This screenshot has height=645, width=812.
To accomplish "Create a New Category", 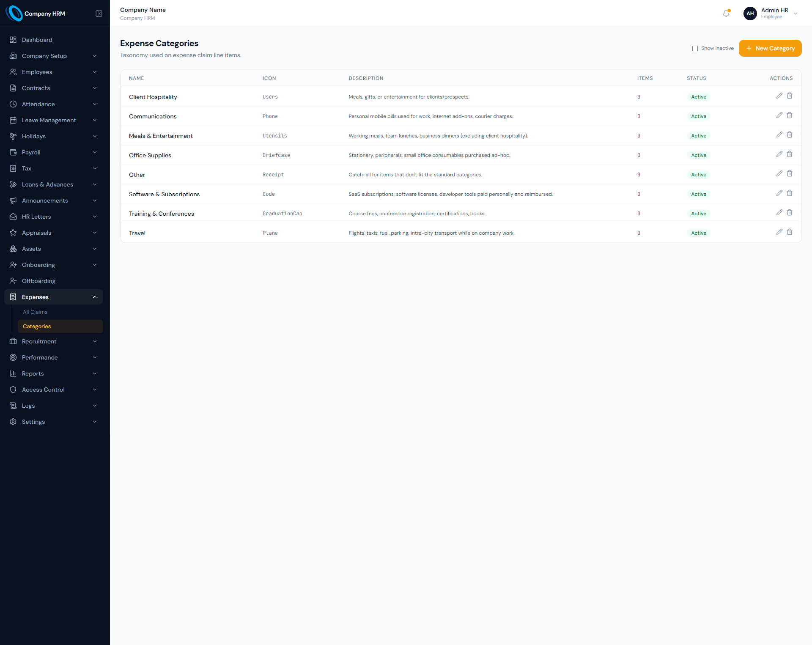I will [770, 48].
